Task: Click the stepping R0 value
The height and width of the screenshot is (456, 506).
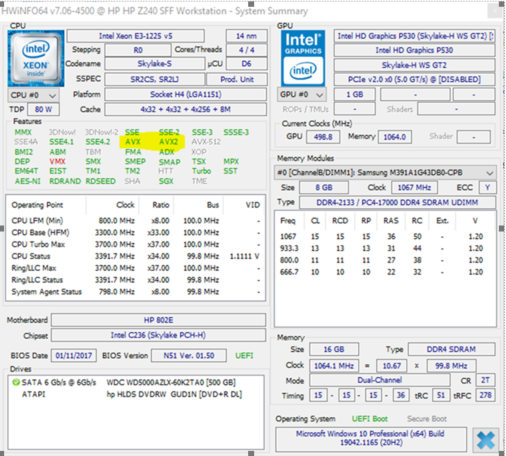Action: coord(138,50)
